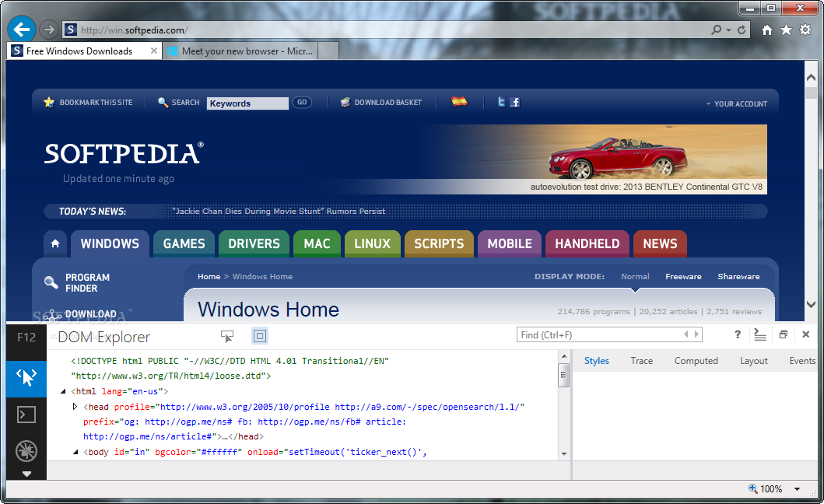Viewport: 824px width, 504px height.
Task: Select the DRIVERS category tab
Action: (x=254, y=243)
